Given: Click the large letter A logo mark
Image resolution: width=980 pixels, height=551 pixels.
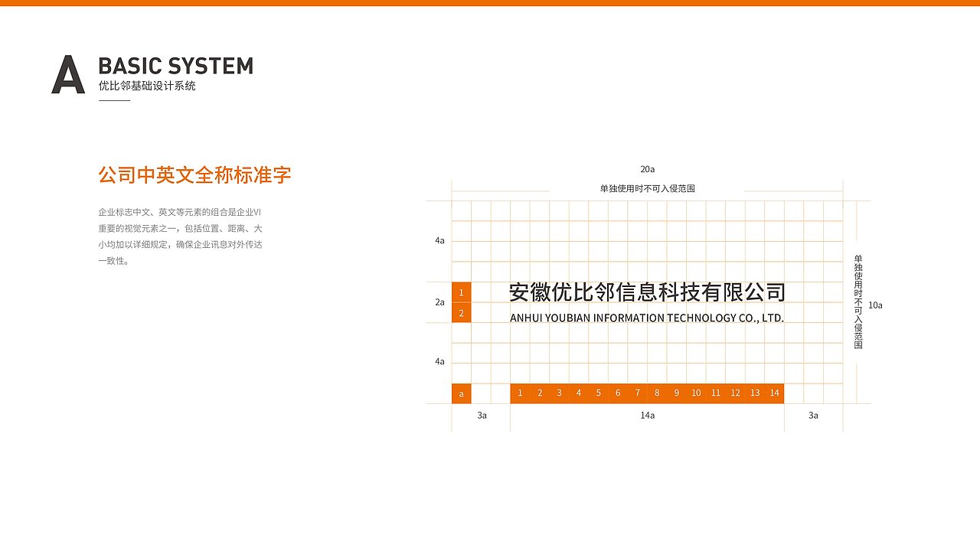Looking at the screenshot, I should pyautogui.click(x=68, y=75).
